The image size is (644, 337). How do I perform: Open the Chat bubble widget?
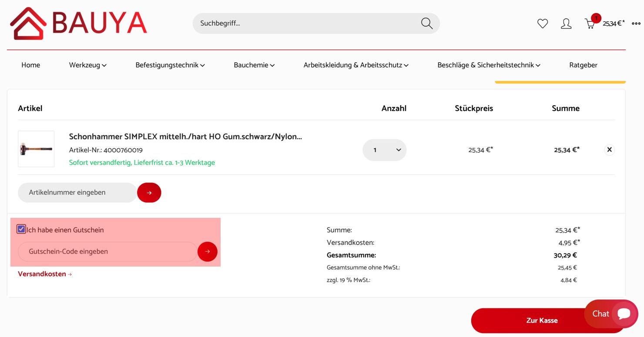[x=611, y=314]
